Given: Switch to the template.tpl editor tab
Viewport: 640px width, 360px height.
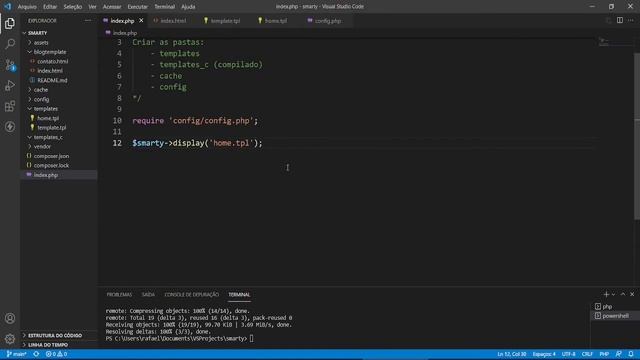Looking at the screenshot, I should click(x=224, y=20).
